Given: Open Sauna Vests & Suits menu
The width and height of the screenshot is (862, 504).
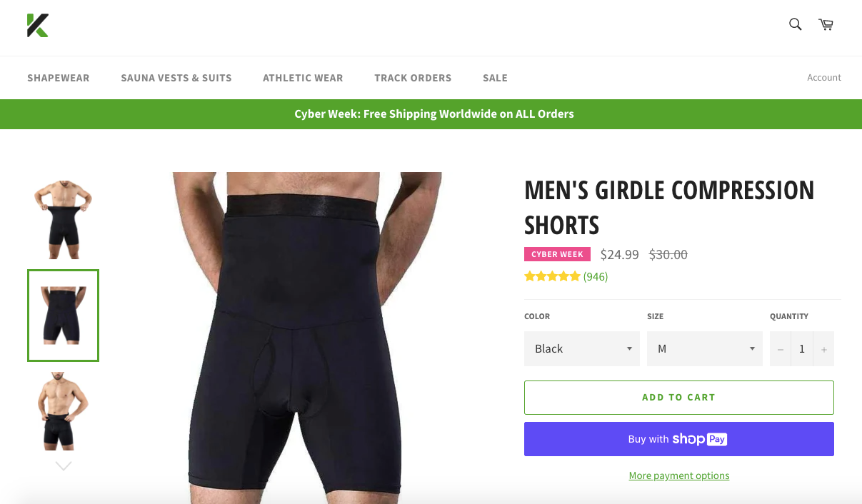Looking at the screenshot, I should [176, 78].
